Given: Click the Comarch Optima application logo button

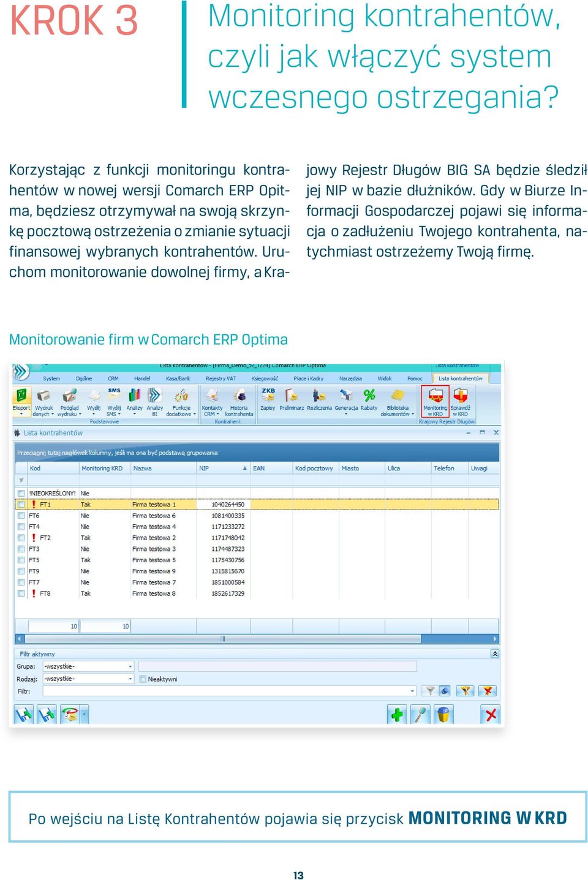Looking at the screenshot, I should coord(21,371).
